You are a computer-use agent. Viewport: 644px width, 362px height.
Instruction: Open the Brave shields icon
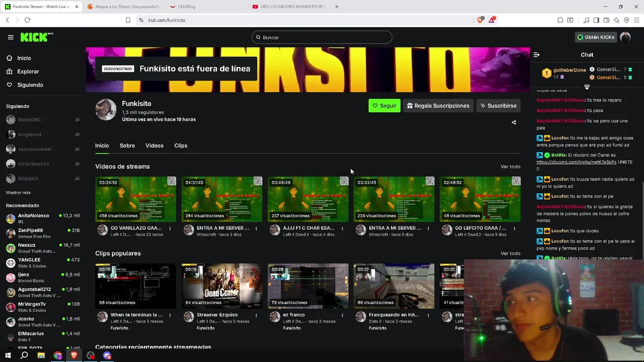[480, 20]
